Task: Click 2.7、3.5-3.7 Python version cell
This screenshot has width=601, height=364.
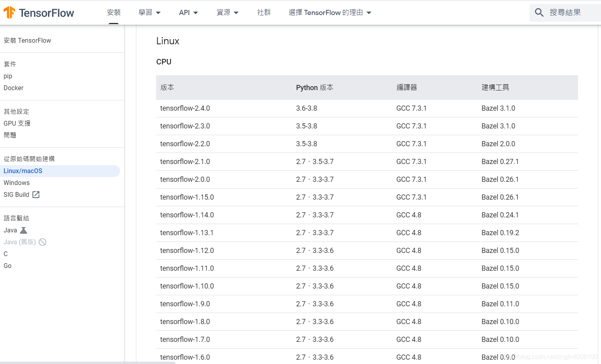Action: coord(315,162)
